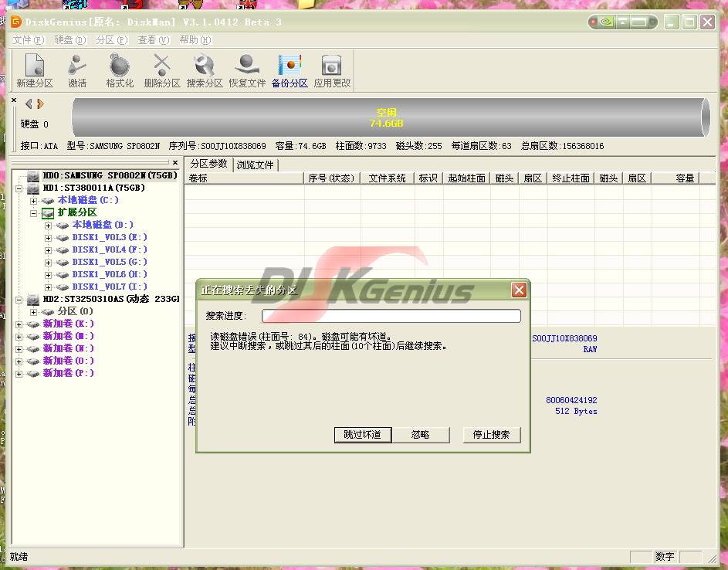Switch to the 分区参数 tab
Image resolution: width=728 pixels, height=570 pixels.
[x=208, y=164]
